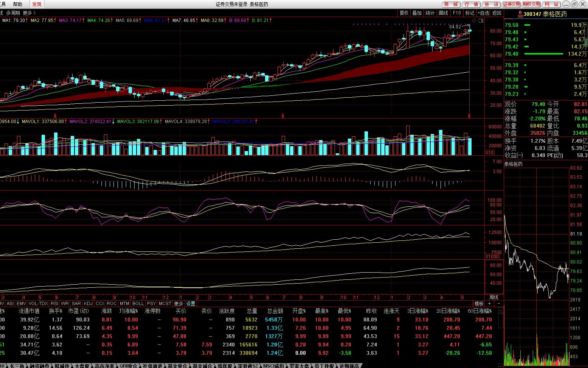Expand the 更多 periods dropdown
Image resolution: width=588 pixels, height=368 pixels.
(x=29, y=13)
